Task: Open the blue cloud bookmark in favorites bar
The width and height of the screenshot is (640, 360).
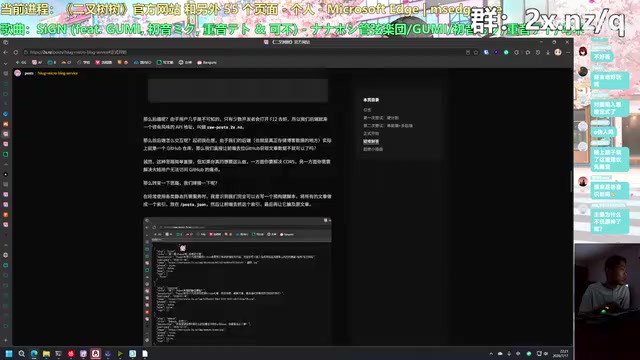Action: tap(142, 62)
